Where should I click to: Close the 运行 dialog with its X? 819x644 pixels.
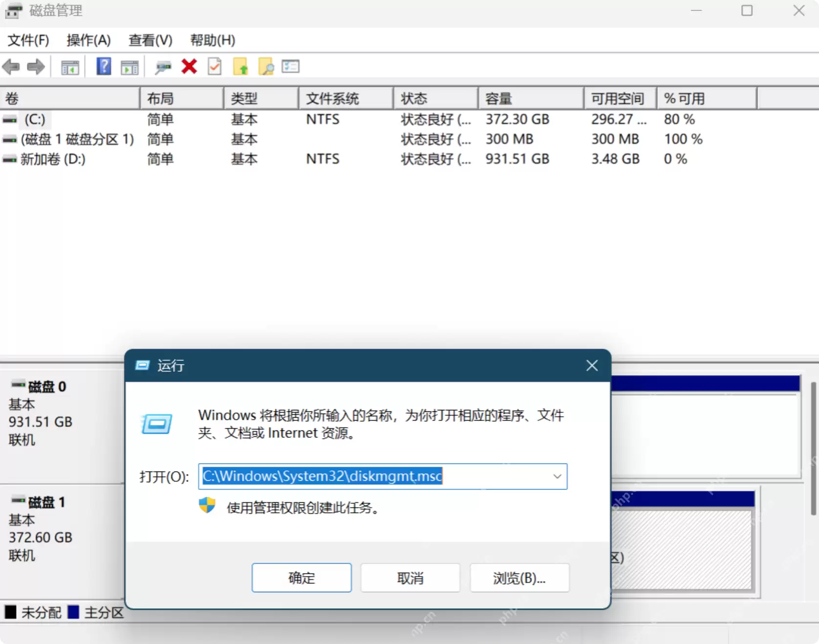[592, 365]
